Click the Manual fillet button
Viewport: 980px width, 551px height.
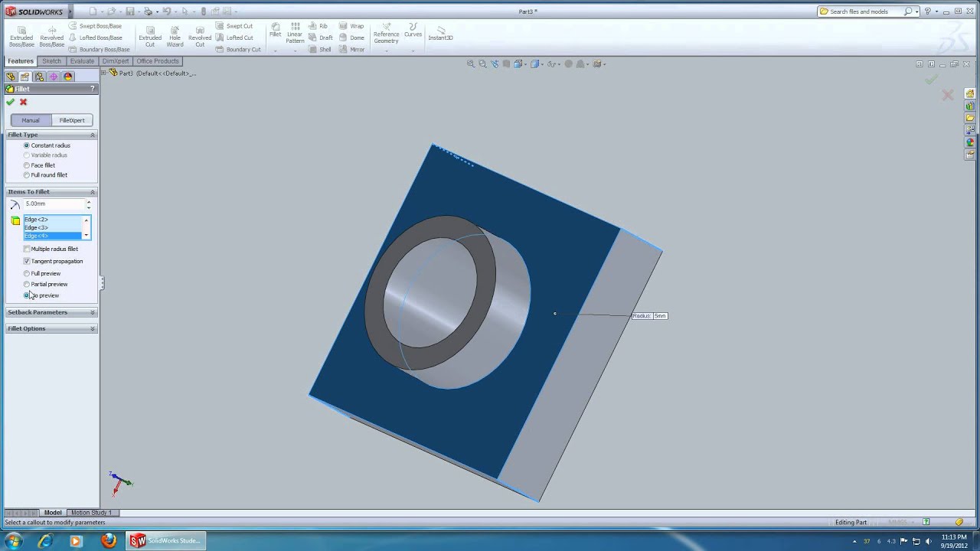(31, 120)
